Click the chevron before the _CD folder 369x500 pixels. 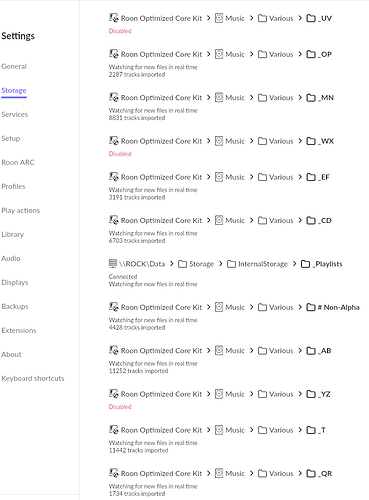click(300, 220)
